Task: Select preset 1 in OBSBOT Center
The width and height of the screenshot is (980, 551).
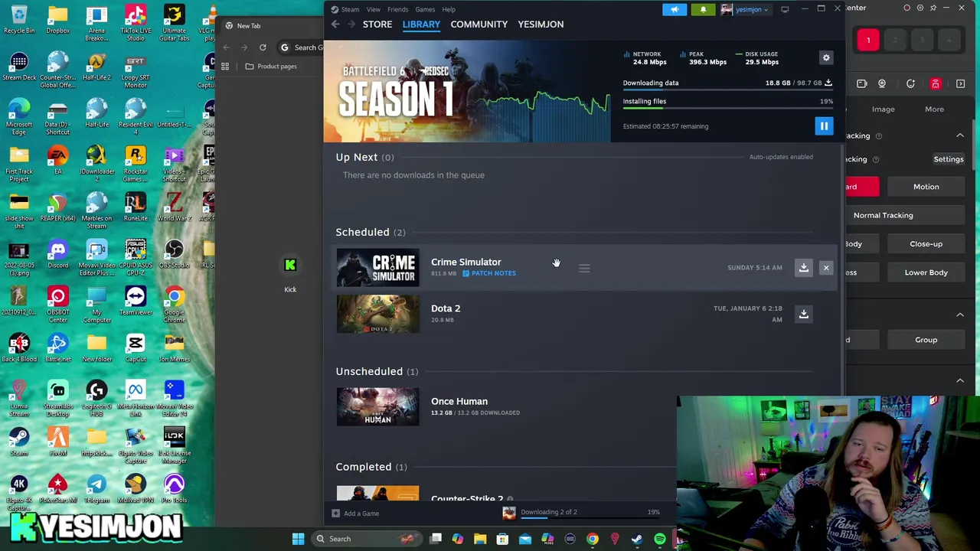Action: click(868, 40)
